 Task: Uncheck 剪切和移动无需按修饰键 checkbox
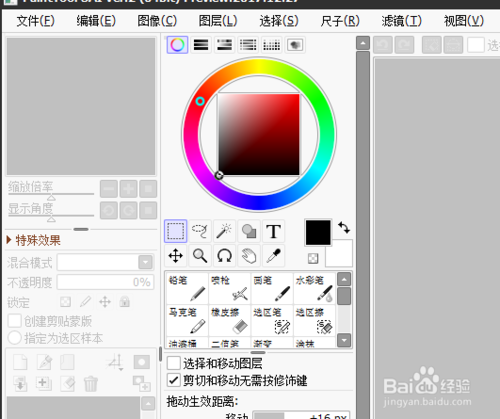174,380
